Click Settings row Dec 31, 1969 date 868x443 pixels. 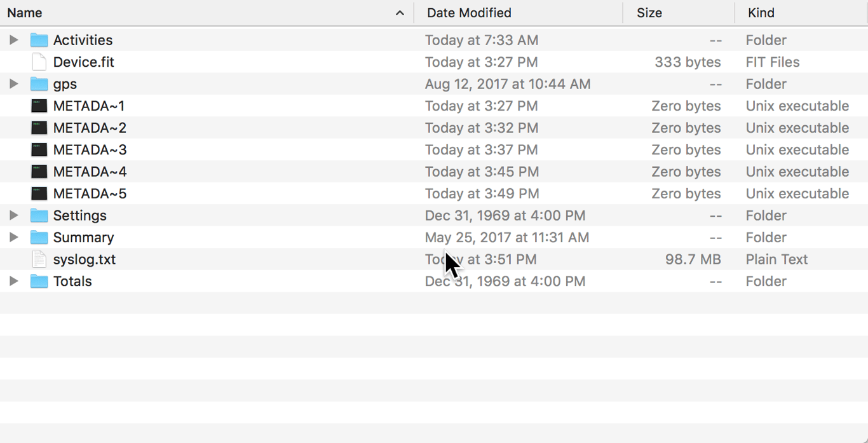[x=505, y=215]
